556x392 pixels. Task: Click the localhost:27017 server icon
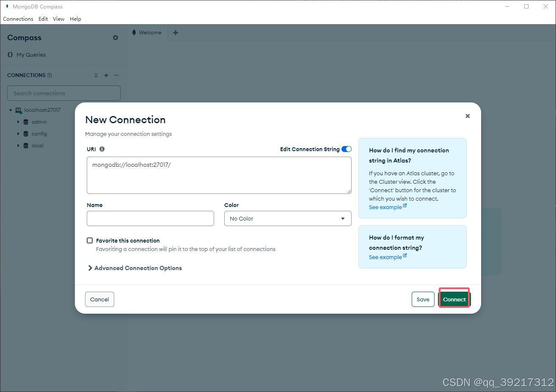coord(19,110)
